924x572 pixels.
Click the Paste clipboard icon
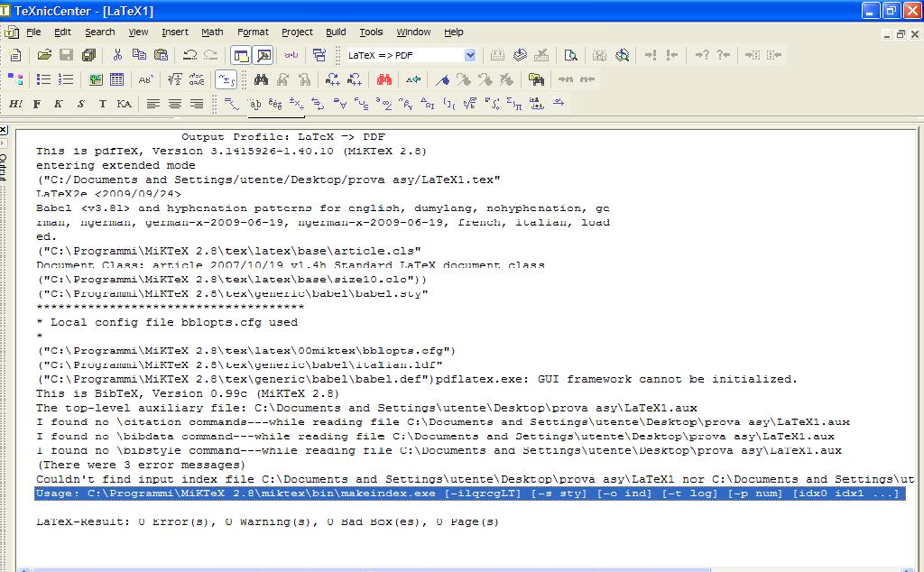pyautogui.click(x=161, y=55)
